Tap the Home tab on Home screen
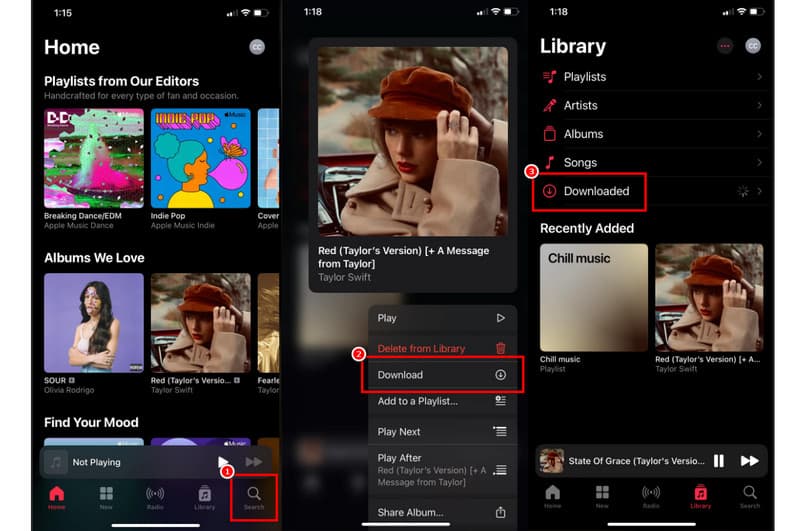Screen dimensions: 800x531 pos(57,498)
